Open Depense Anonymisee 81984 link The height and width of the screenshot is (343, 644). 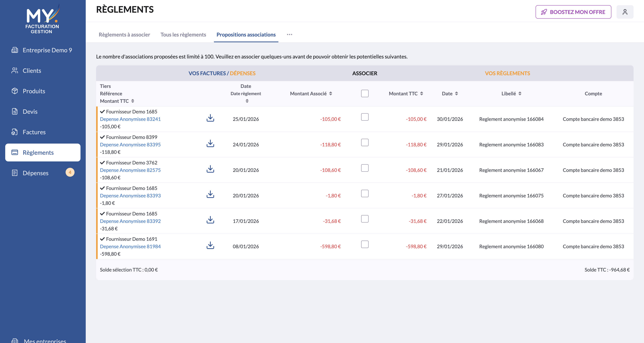130,247
